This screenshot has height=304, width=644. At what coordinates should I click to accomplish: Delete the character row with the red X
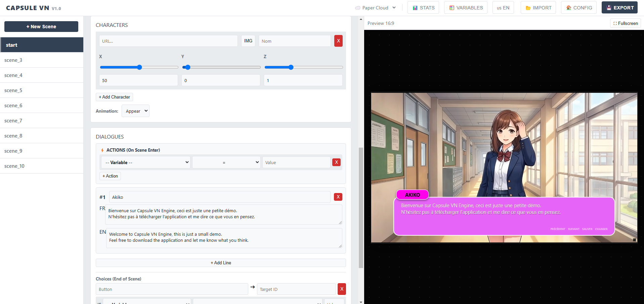tap(338, 41)
